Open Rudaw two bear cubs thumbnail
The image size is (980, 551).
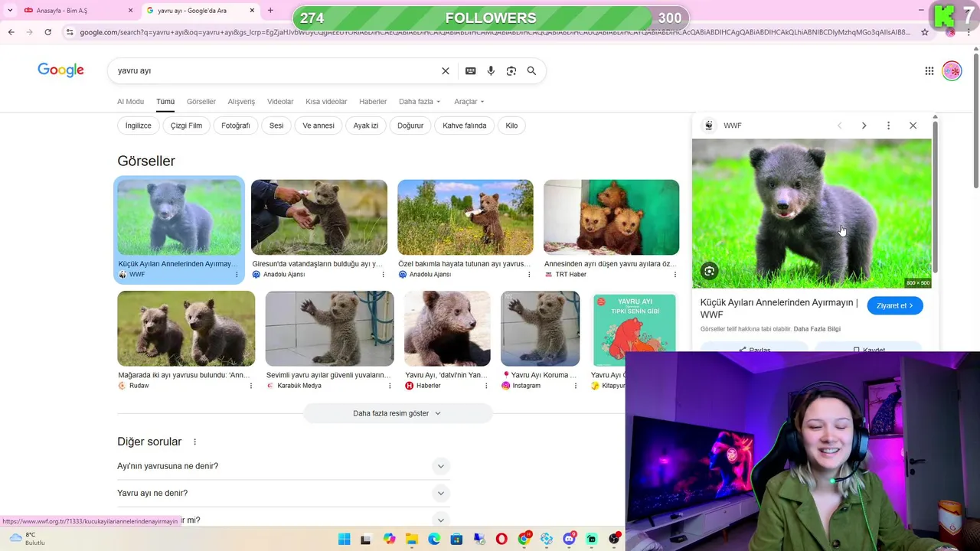tap(186, 328)
